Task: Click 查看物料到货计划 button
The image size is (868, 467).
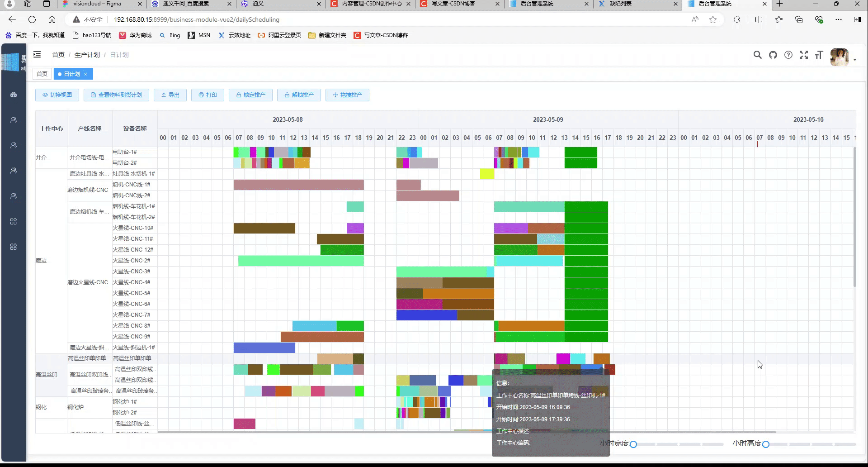Action: click(117, 95)
